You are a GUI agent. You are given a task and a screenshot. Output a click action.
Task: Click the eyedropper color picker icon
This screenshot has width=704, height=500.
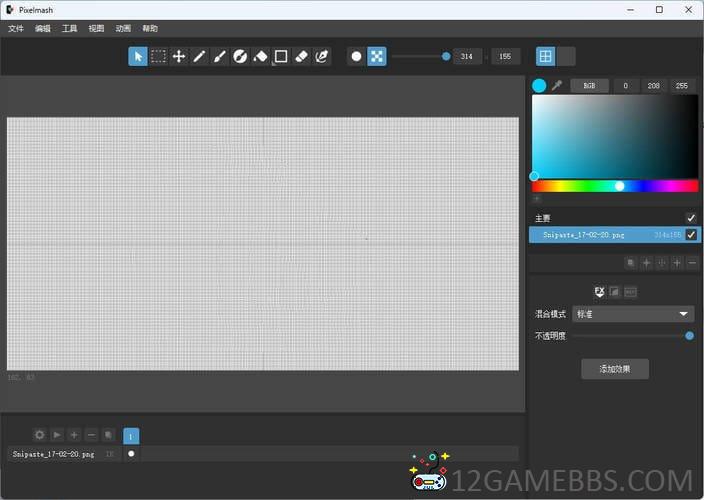(x=557, y=86)
